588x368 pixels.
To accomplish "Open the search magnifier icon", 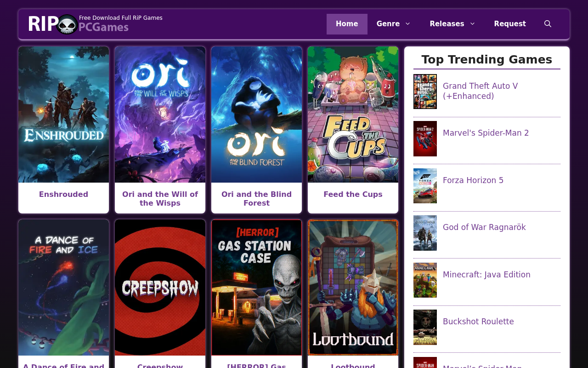I will pos(548,24).
